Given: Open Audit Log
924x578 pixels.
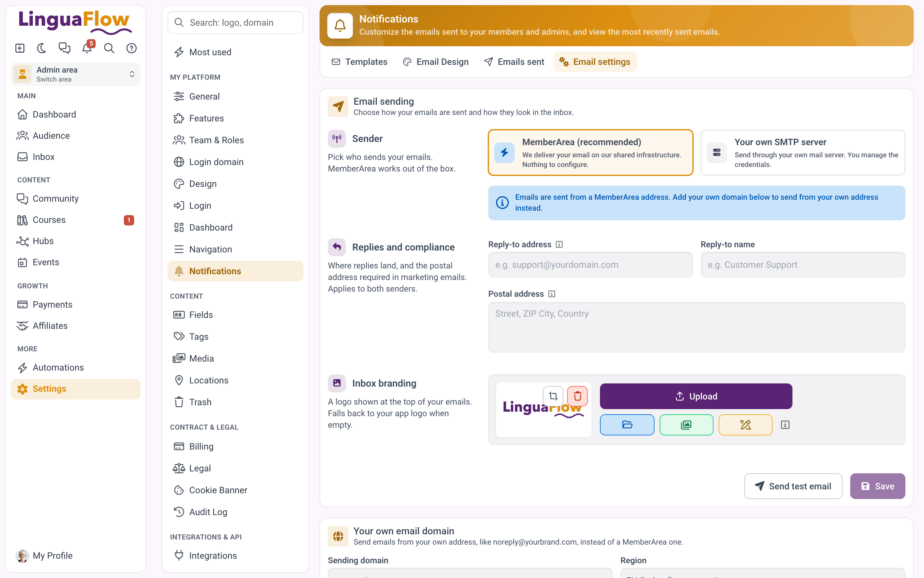Looking at the screenshot, I should pyautogui.click(x=235, y=512).
